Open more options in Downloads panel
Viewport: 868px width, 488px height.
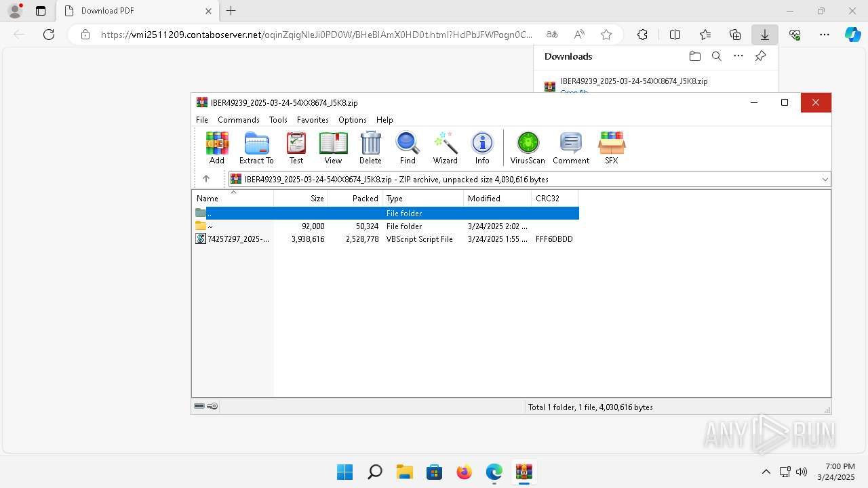738,56
